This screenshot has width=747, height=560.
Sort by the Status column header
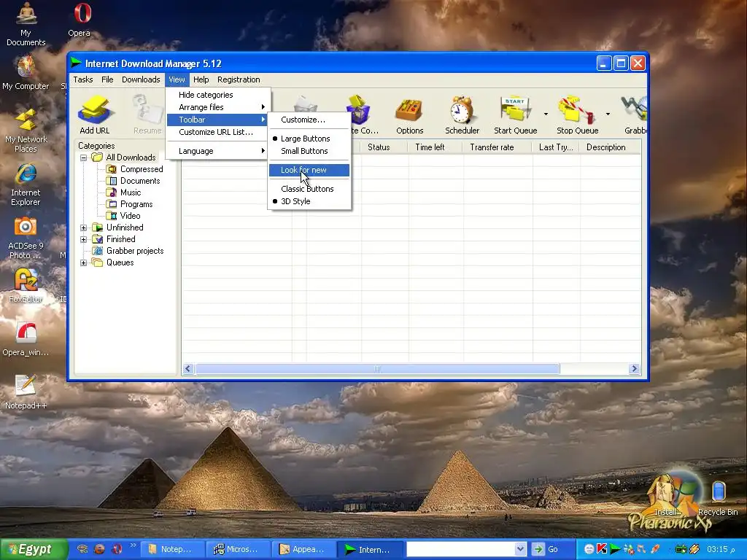[384, 147]
